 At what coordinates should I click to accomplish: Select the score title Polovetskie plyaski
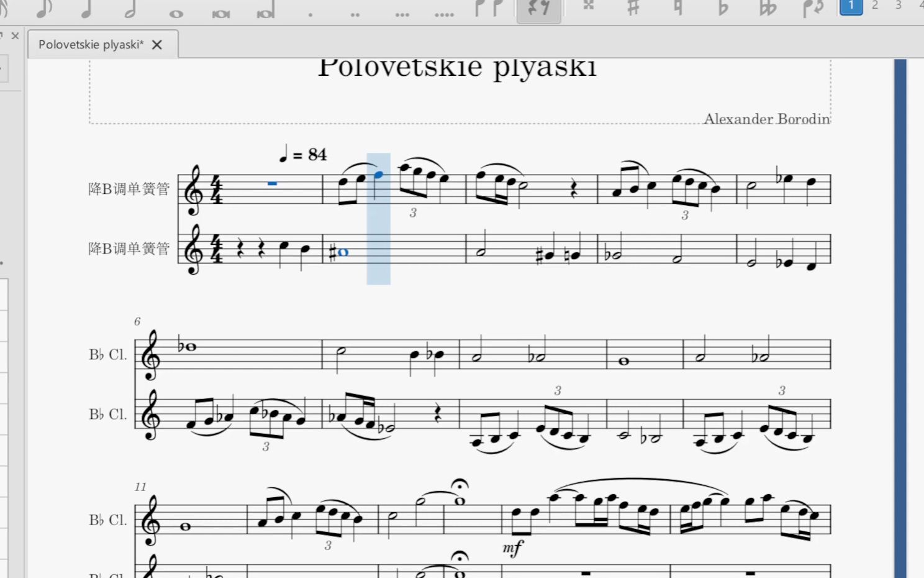click(x=458, y=67)
